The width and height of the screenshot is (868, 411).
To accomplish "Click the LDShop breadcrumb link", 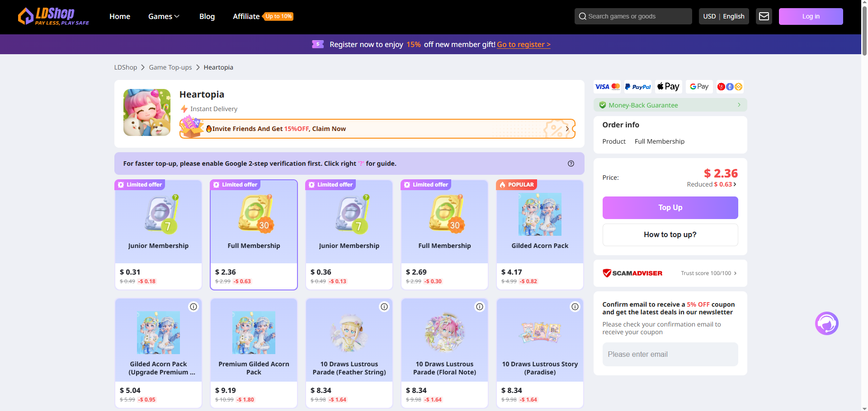I will (x=126, y=67).
